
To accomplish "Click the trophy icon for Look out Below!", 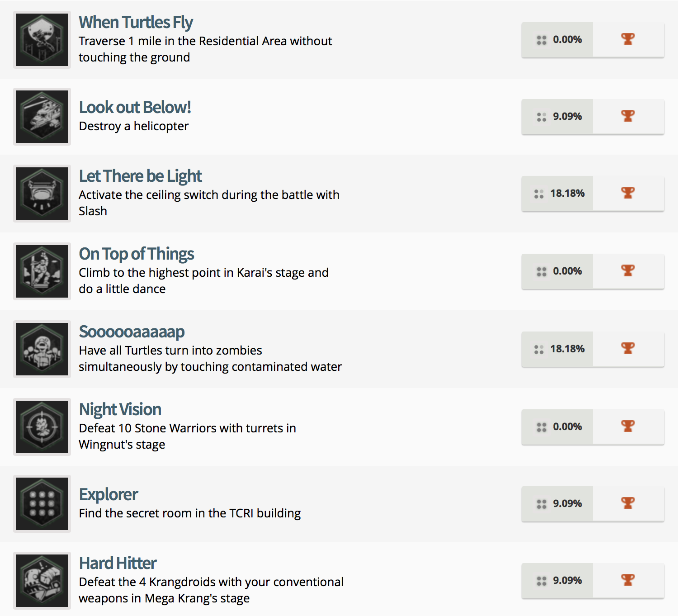I will click(628, 116).
